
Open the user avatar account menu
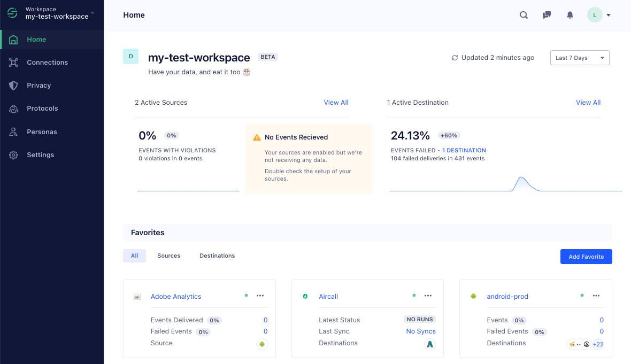pos(594,15)
